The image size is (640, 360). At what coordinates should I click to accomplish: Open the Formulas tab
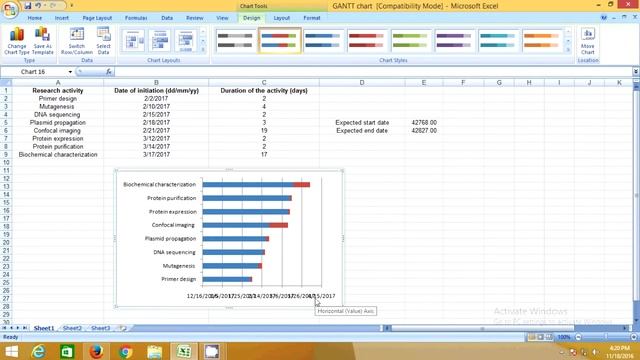[136, 18]
